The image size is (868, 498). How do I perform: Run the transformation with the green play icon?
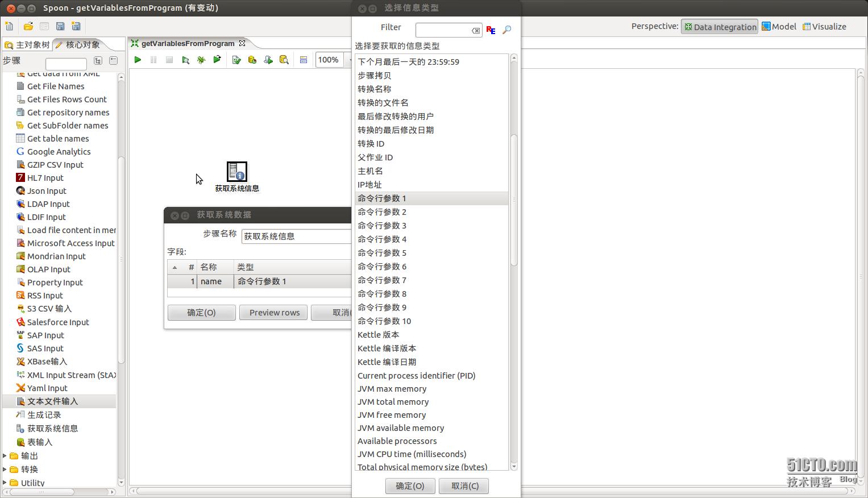click(x=138, y=60)
